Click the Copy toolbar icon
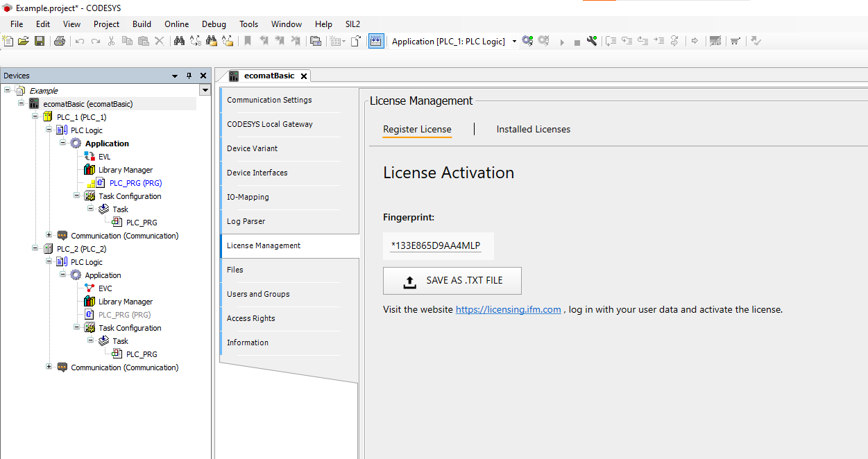The width and height of the screenshot is (868, 459). tap(127, 42)
